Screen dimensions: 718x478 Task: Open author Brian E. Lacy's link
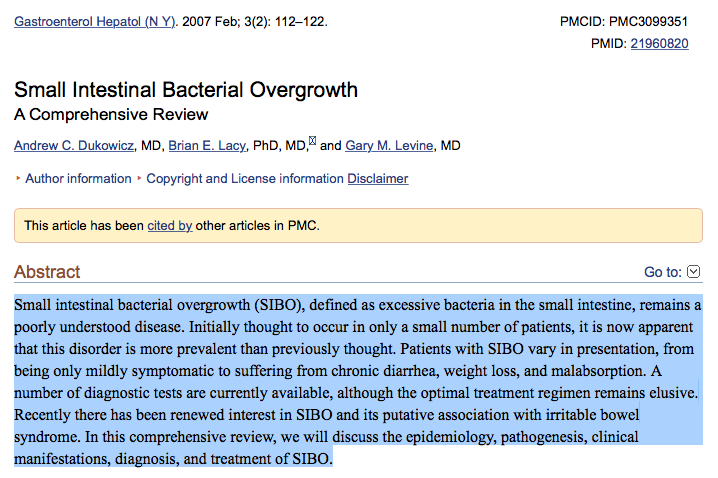(x=207, y=146)
